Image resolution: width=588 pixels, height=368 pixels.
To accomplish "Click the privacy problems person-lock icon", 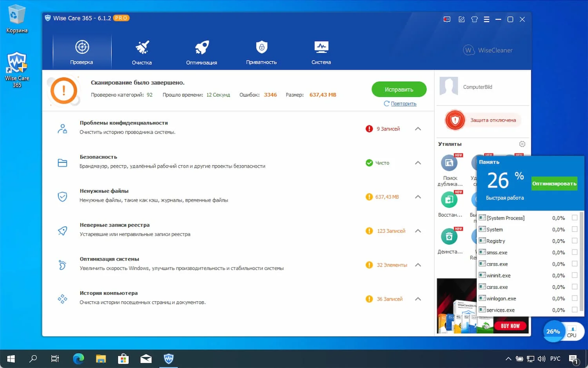I will [62, 129].
